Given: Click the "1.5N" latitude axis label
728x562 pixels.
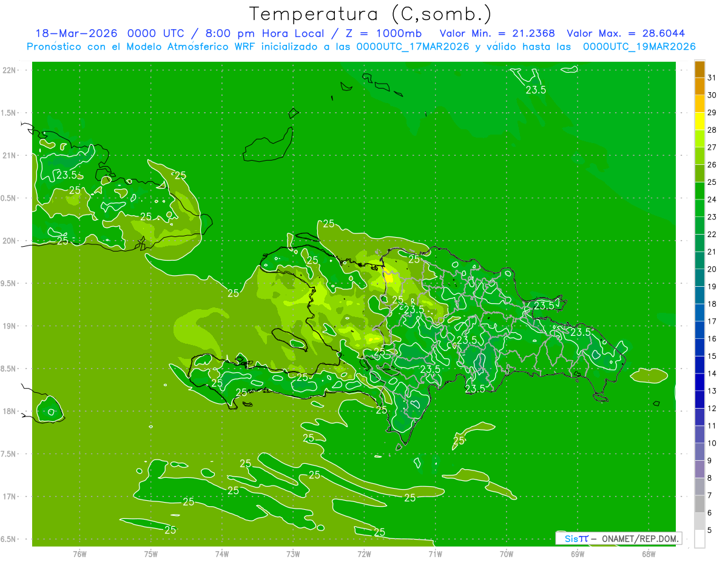Looking at the screenshot, I should pos(9,113).
